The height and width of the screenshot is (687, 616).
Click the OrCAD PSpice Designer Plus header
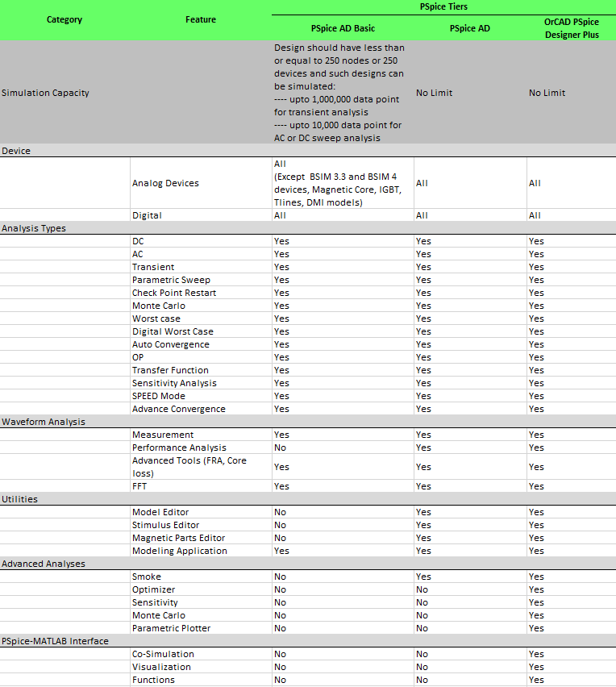(x=572, y=28)
